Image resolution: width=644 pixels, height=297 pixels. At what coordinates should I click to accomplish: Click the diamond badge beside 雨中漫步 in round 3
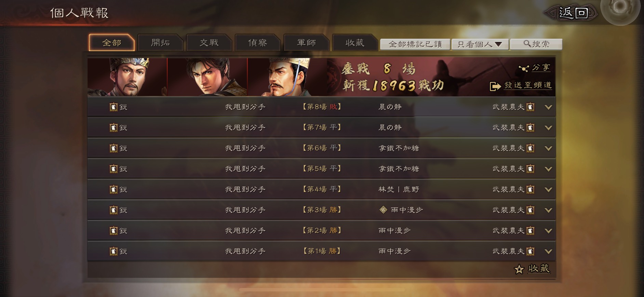383,210
